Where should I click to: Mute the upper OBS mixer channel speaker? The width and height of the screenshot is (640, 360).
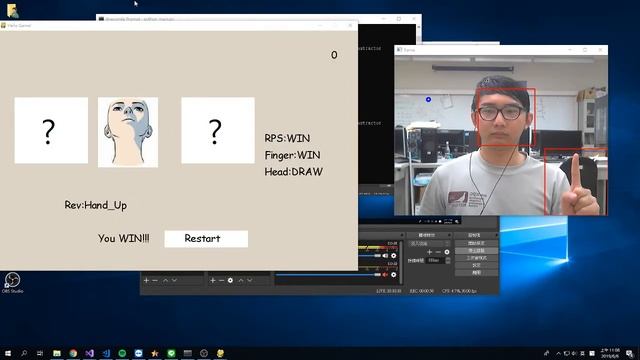tap(385, 256)
